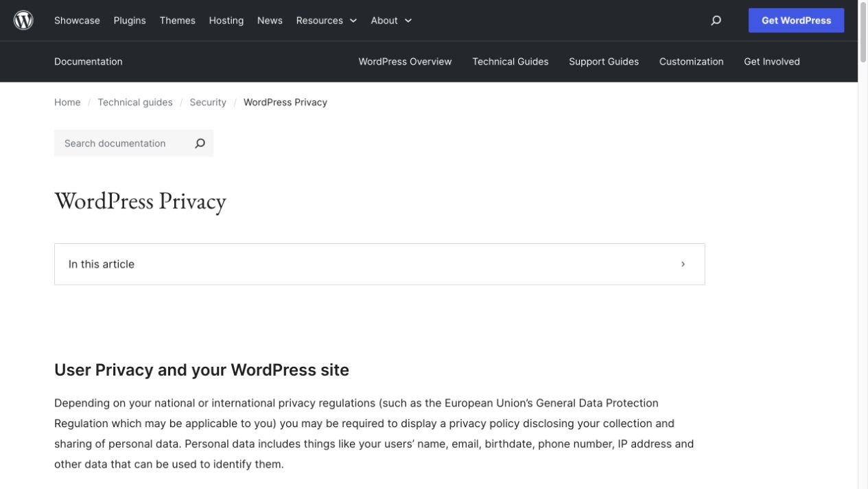Go to Security breadcrumb
Viewport: 868px width, 489px height.
pyautogui.click(x=208, y=102)
